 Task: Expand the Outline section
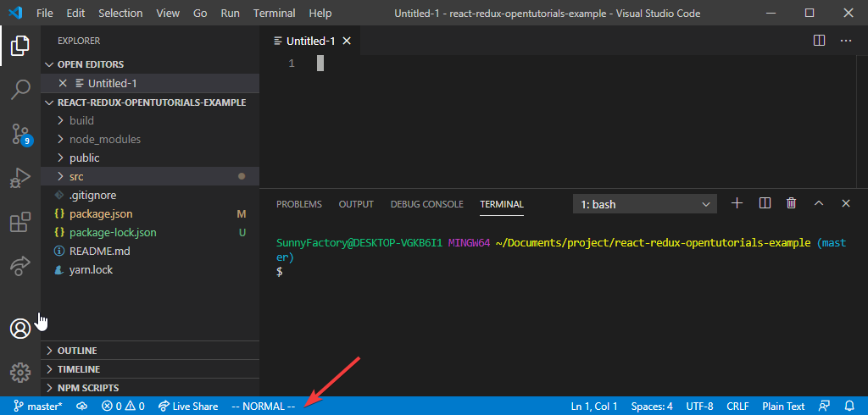point(150,351)
